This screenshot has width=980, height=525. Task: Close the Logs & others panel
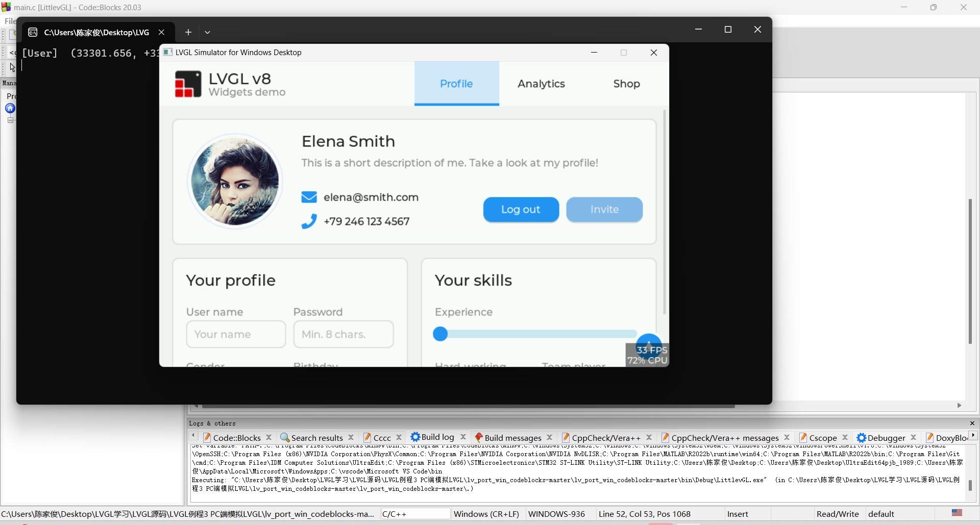[972, 423]
